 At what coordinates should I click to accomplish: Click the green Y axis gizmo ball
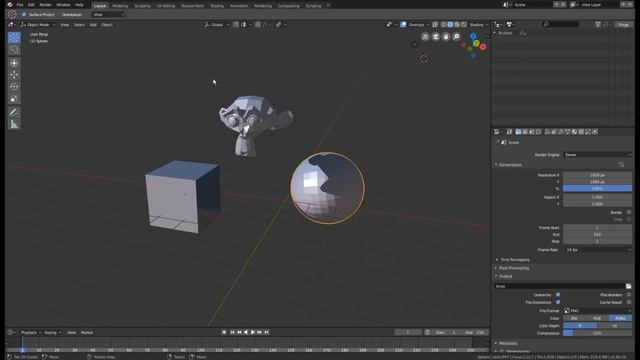pyautogui.click(x=476, y=42)
